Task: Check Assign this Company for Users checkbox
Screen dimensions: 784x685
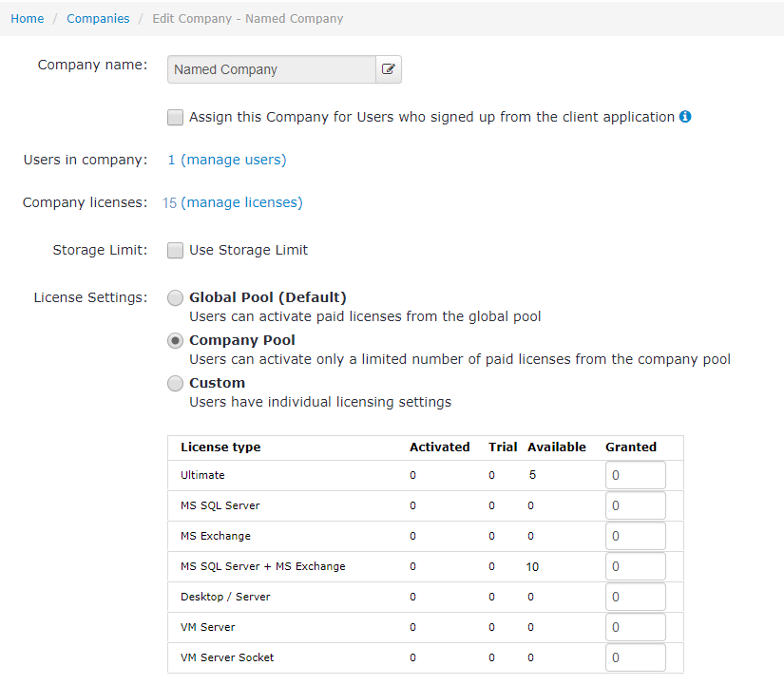Action: tap(175, 118)
